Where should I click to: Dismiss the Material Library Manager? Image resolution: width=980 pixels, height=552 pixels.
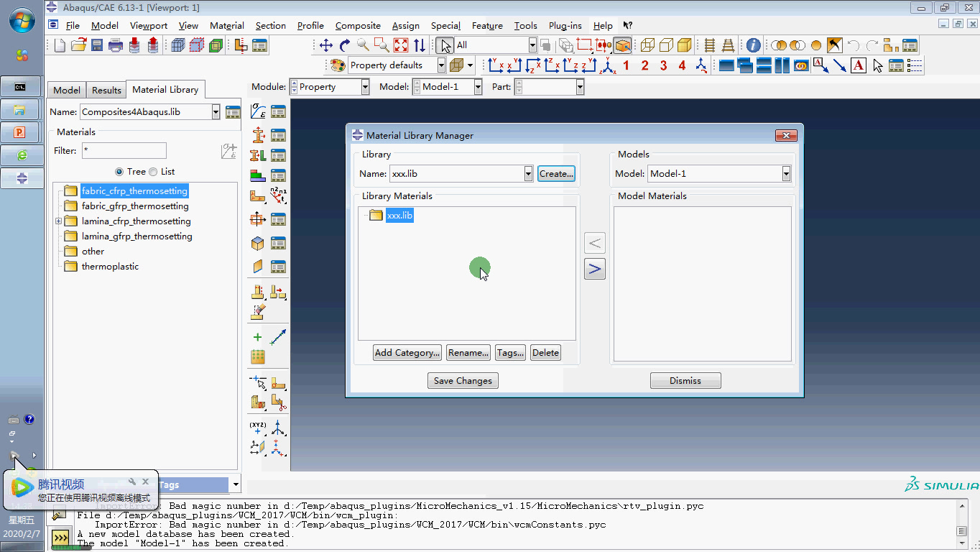click(x=685, y=381)
